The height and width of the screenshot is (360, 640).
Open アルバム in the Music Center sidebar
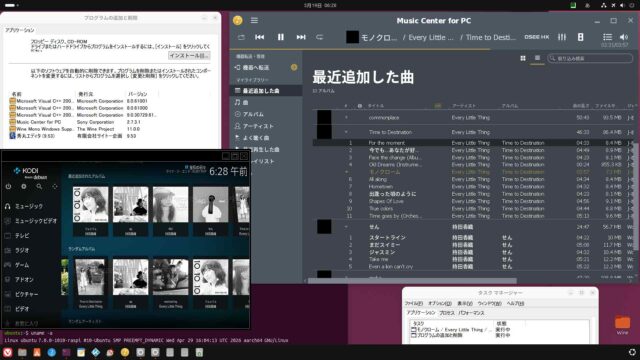[x=266, y=114]
